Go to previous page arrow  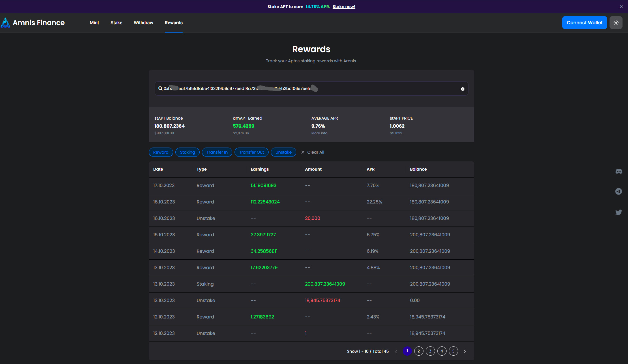point(396,351)
